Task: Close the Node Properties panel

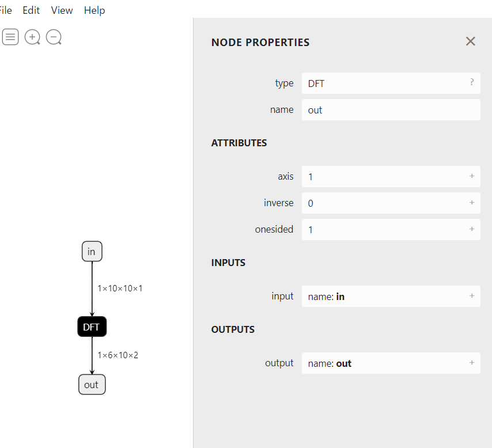Action: pos(470,41)
